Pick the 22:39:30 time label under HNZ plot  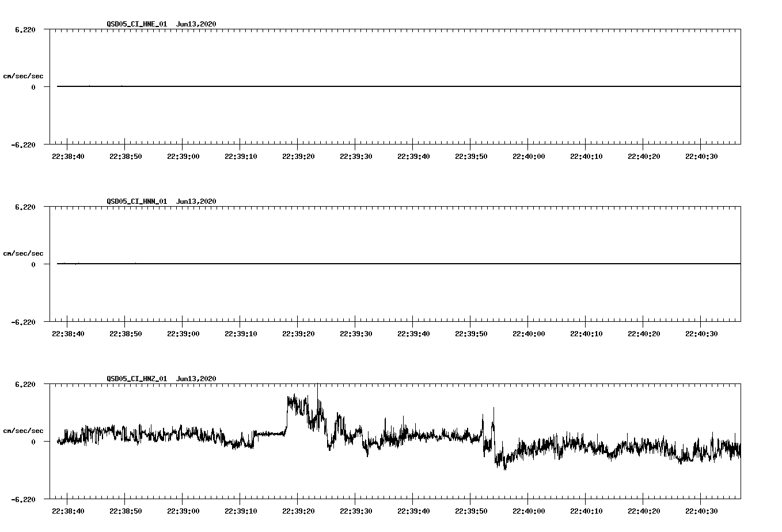click(356, 511)
